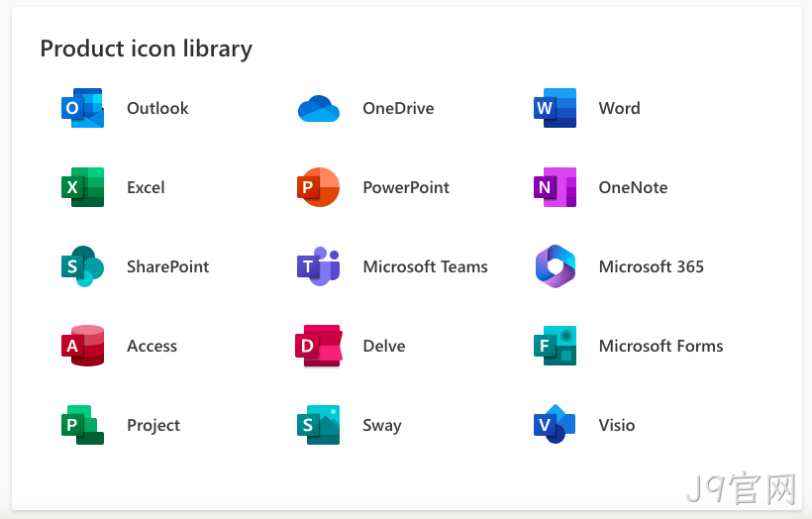
Task: Click the "Microsoft Forms" label
Action: (x=660, y=346)
